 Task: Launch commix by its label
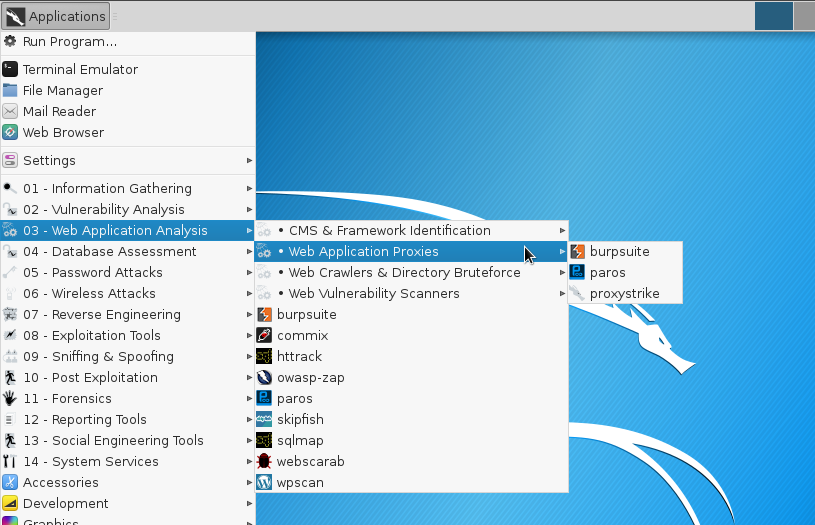[303, 336]
